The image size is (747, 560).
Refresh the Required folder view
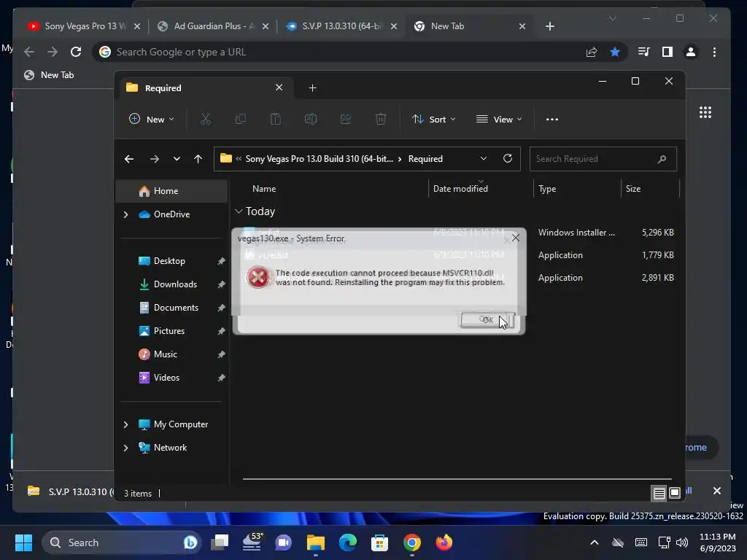point(508,158)
